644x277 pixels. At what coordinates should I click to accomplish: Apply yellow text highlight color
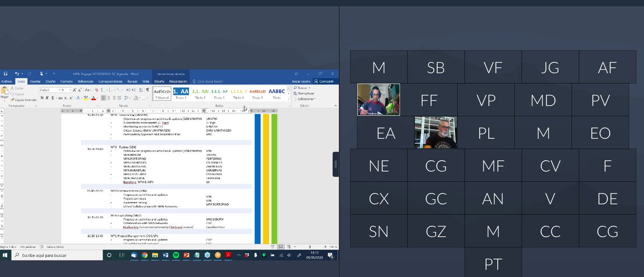[x=85, y=98]
